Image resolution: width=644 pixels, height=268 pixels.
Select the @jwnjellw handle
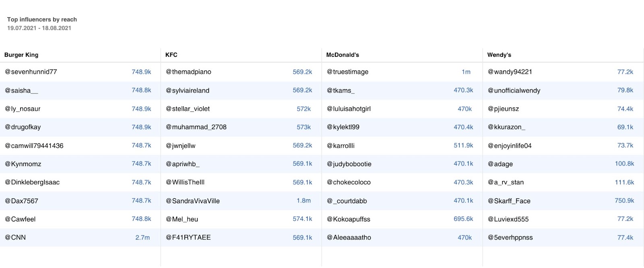click(x=181, y=146)
